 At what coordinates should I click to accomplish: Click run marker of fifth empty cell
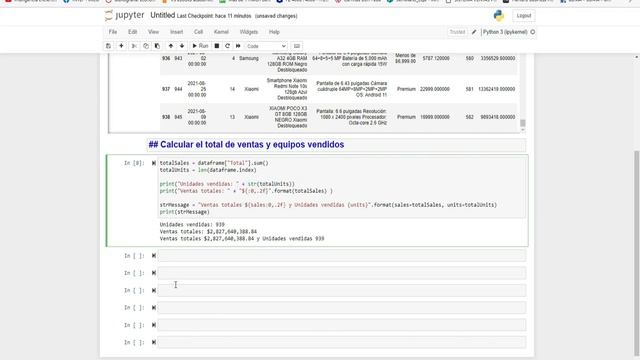pyautogui.click(x=154, y=325)
